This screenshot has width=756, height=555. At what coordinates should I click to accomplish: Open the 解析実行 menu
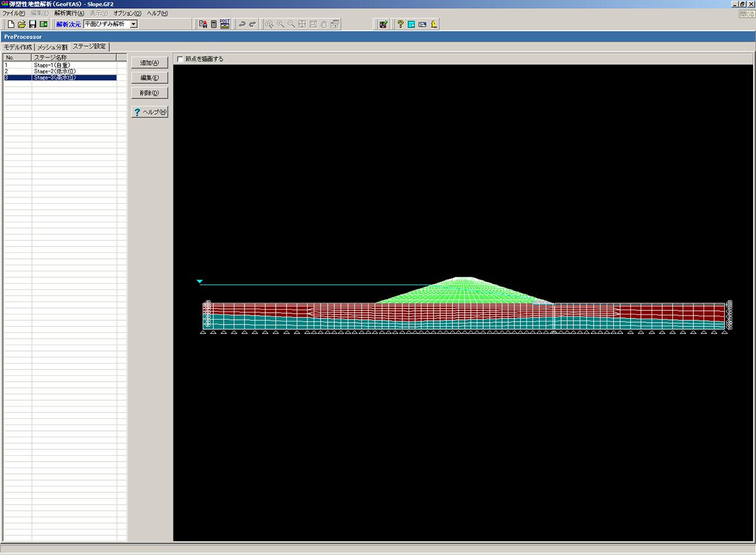coord(69,13)
